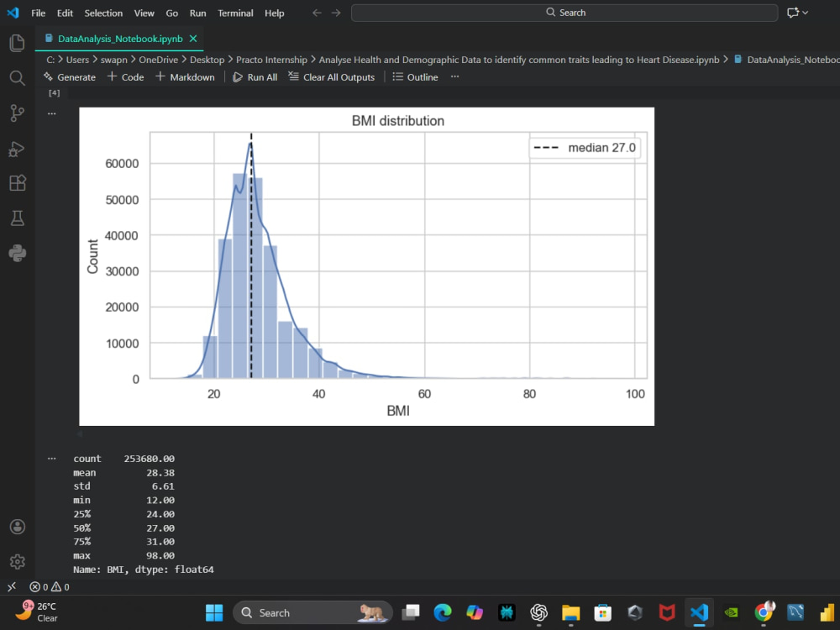
Task: Click the OneDrive breadcrumb segment
Action: (159, 60)
